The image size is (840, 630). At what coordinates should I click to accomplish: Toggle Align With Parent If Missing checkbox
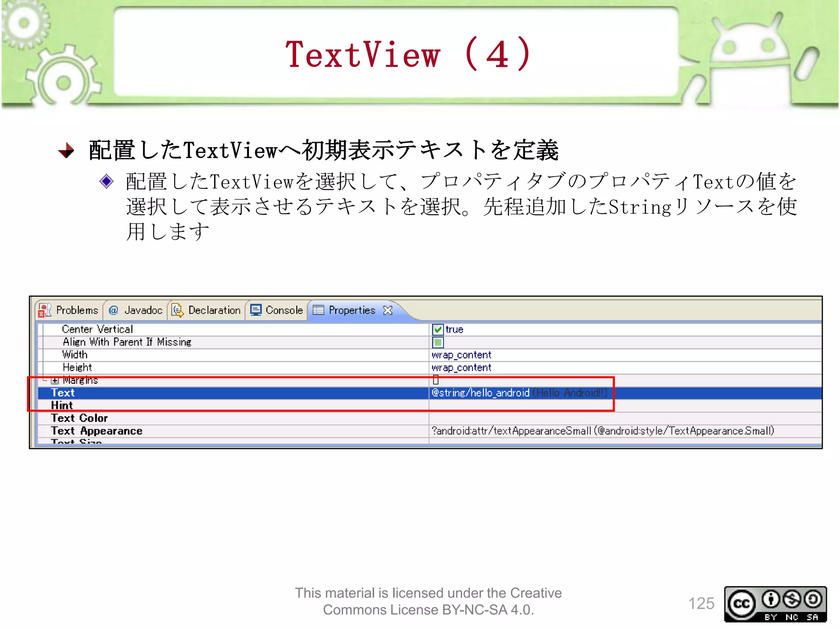(x=438, y=342)
